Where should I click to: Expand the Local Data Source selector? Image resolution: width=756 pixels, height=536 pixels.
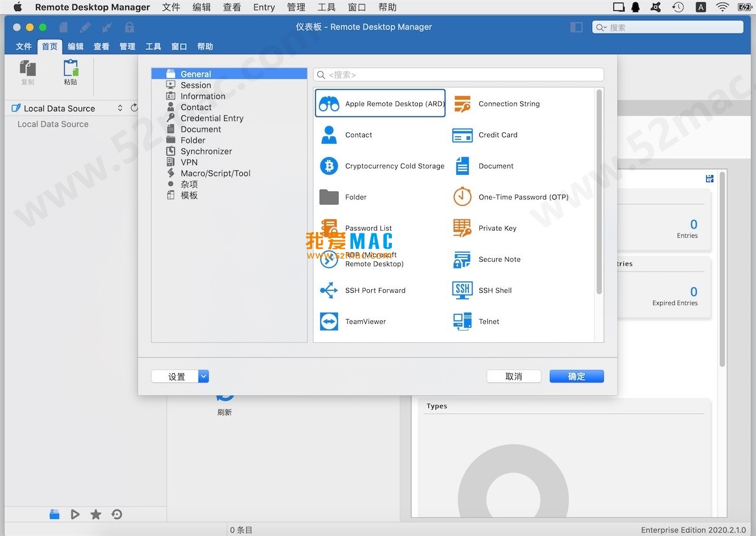click(120, 108)
